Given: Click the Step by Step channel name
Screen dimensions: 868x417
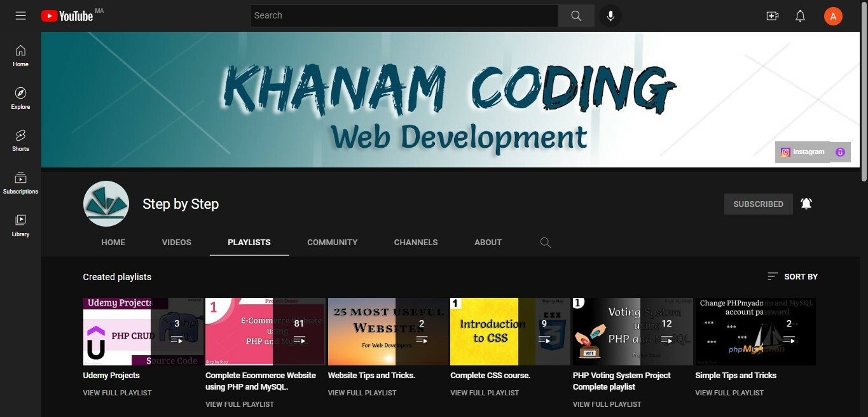Looking at the screenshot, I should coord(181,204).
